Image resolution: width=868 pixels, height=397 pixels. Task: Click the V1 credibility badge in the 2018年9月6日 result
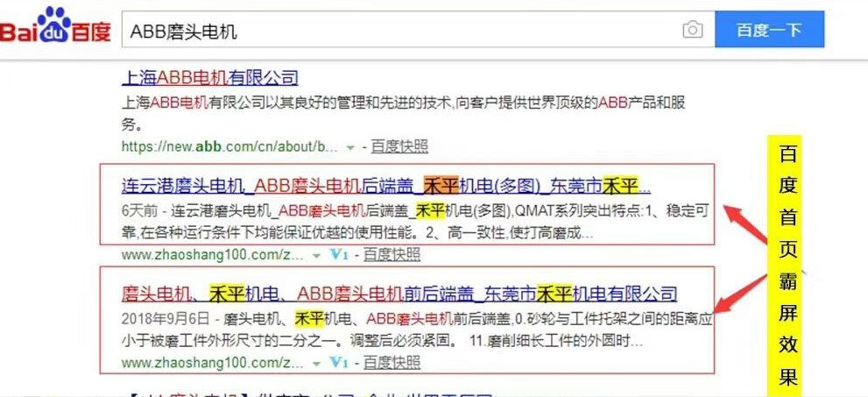pyautogui.click(x=340, y=361)
